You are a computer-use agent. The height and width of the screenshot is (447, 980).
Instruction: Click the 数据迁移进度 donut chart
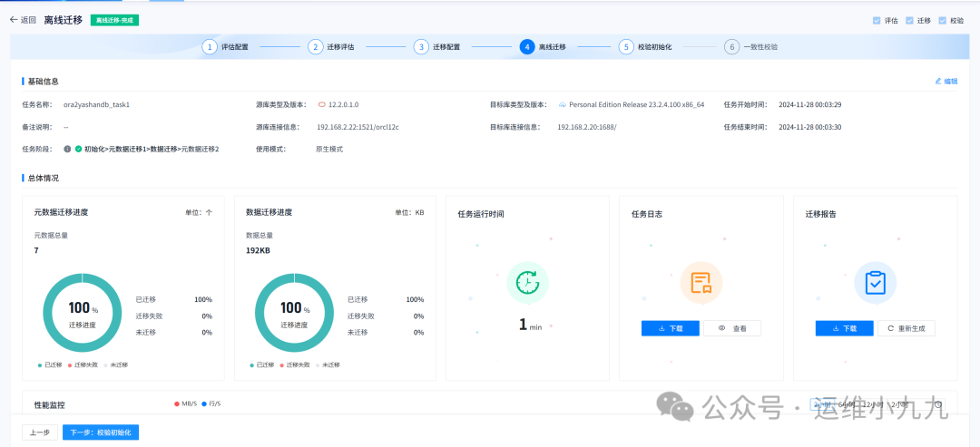pyautogui.click(x=294, y=312)
